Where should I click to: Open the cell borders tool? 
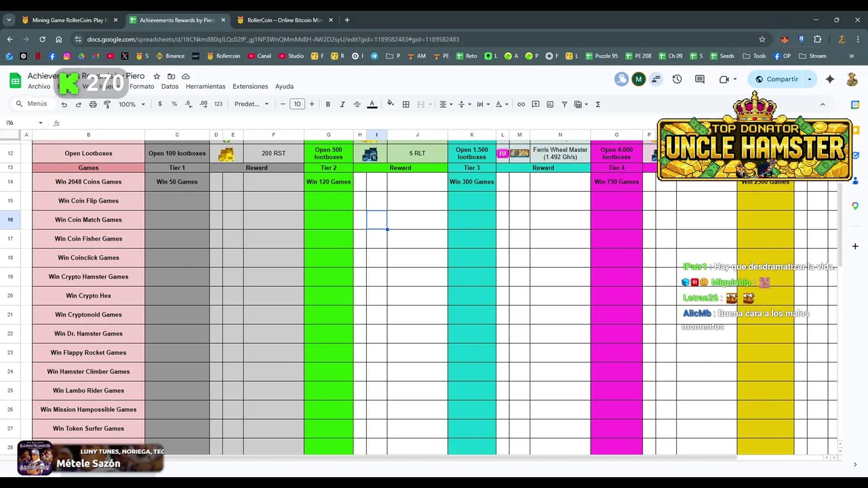(x=406, y=104)
